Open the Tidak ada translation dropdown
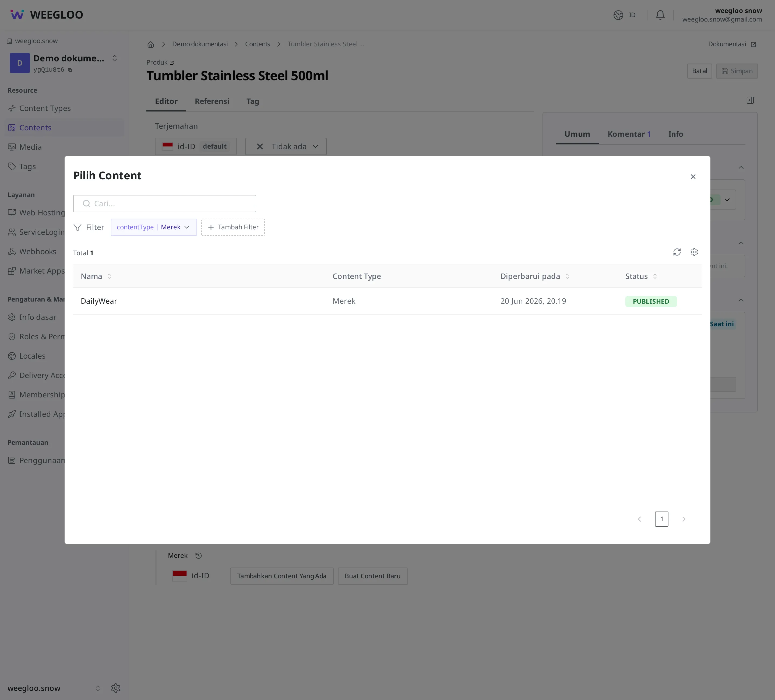 click(286, 146)
